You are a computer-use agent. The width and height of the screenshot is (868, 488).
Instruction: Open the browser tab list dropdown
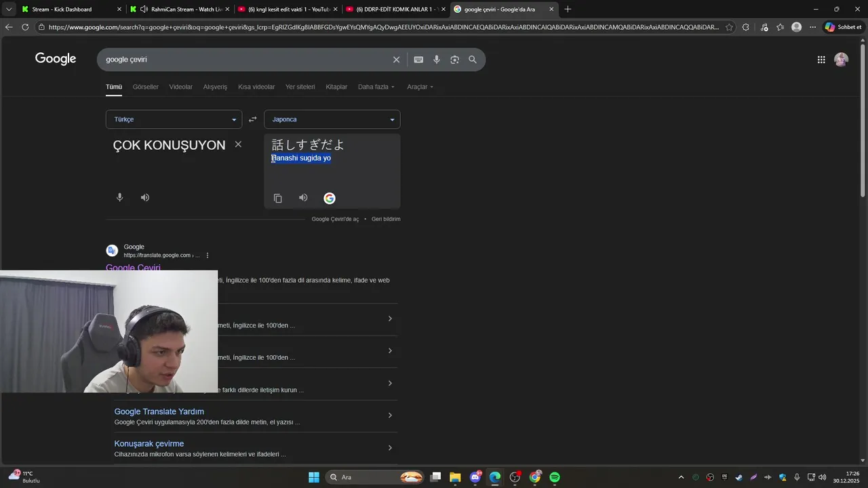[x=9, y=9]
